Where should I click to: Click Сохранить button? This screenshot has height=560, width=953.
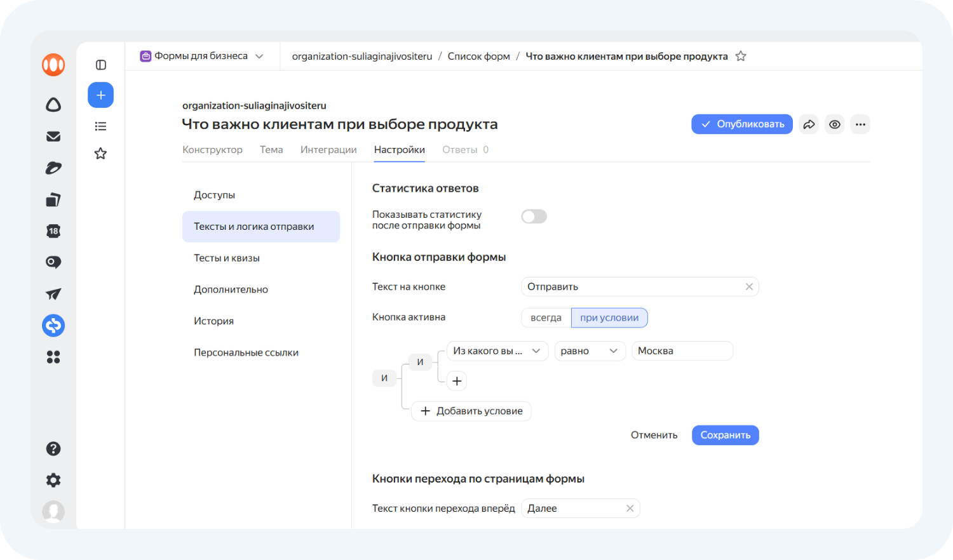726,436
